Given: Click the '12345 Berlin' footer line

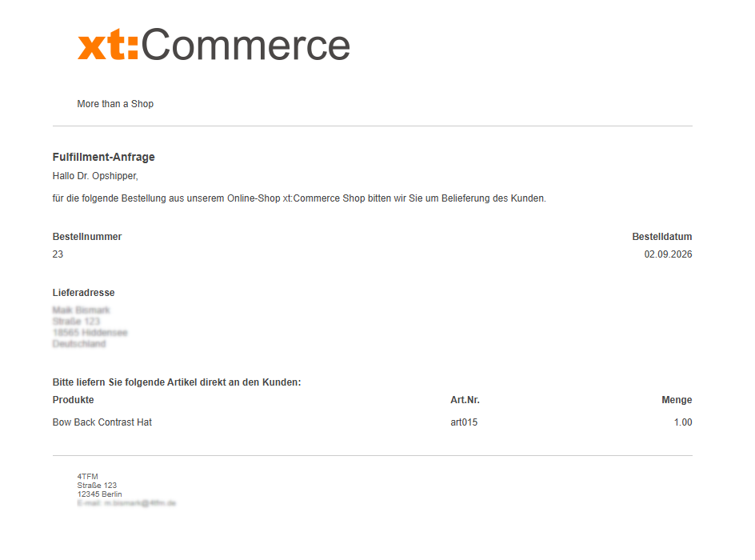Looking at the screenshot, I should click(100, 494).
